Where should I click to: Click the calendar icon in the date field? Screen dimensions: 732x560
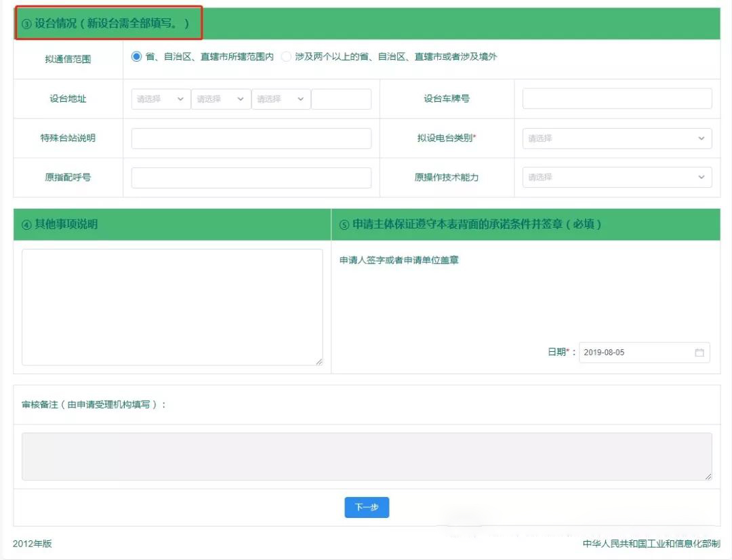pos(699,353)
